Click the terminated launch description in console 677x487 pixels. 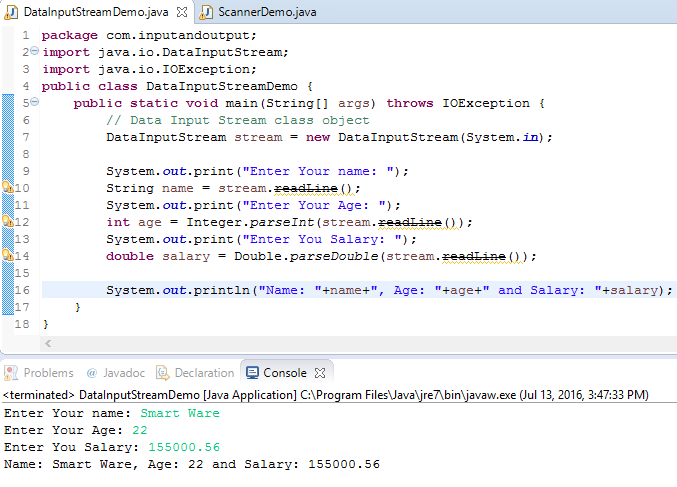[x=326, y=395]
